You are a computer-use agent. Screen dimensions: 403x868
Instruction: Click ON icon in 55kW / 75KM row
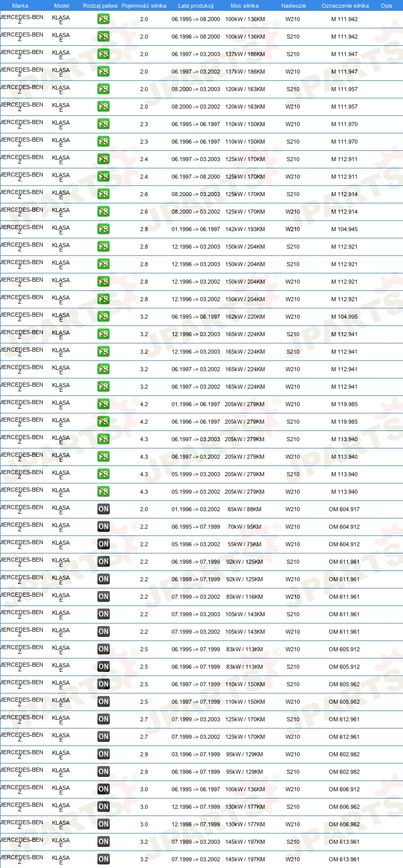103,544
